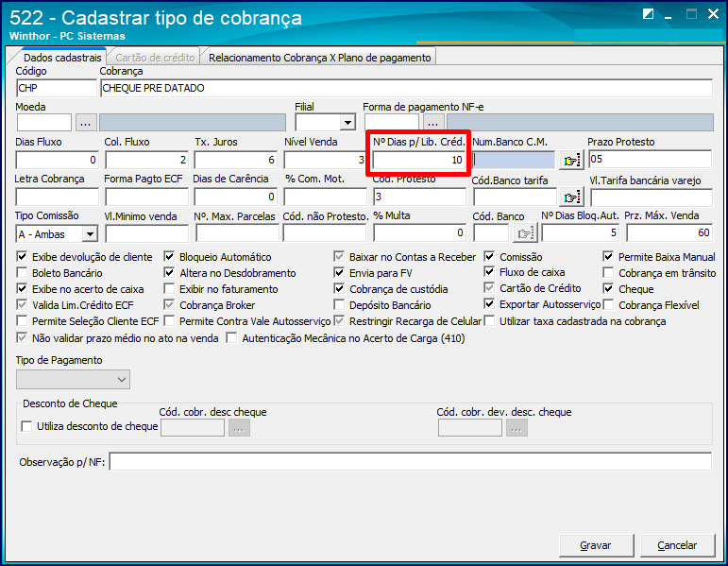Click the Letra Cobrança field

57,197
